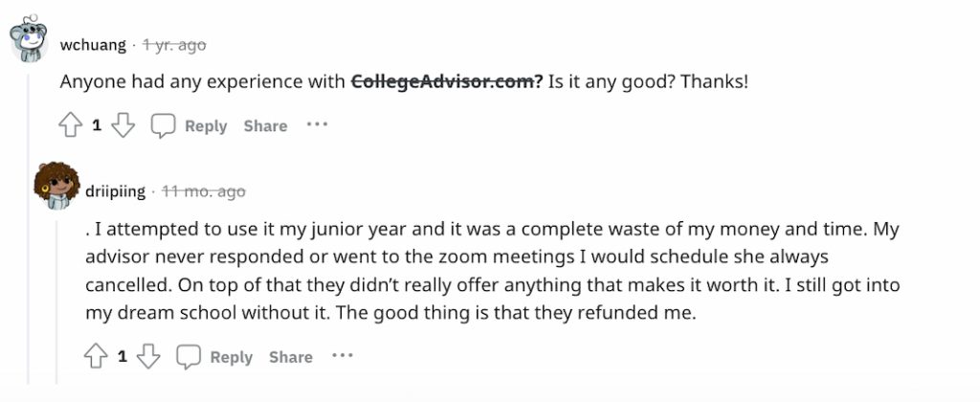
Task: Downvote driipiing's reply
Action: point(148,356)
